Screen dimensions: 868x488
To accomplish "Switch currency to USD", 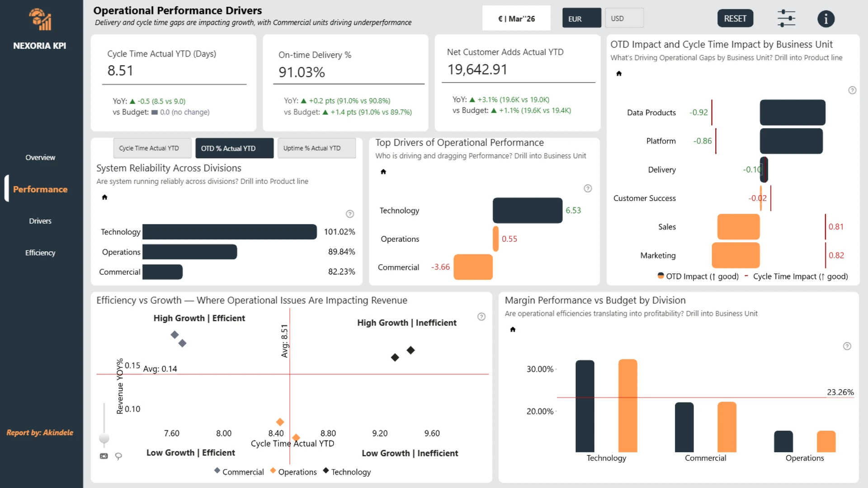I will point(624,19).
